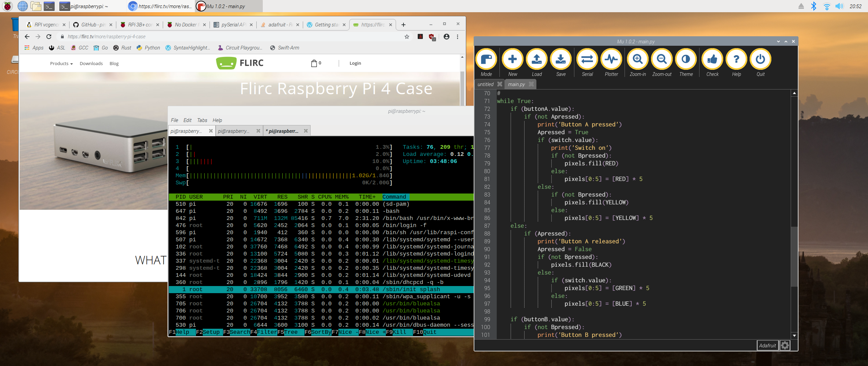Click the CPU% column header in htop

325,197
